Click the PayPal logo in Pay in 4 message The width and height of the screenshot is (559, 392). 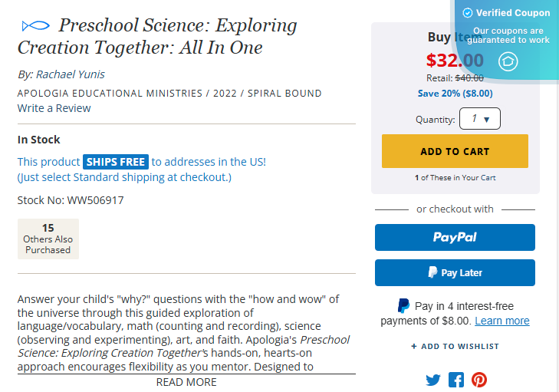pyautogui.click(x=403, y=306)
